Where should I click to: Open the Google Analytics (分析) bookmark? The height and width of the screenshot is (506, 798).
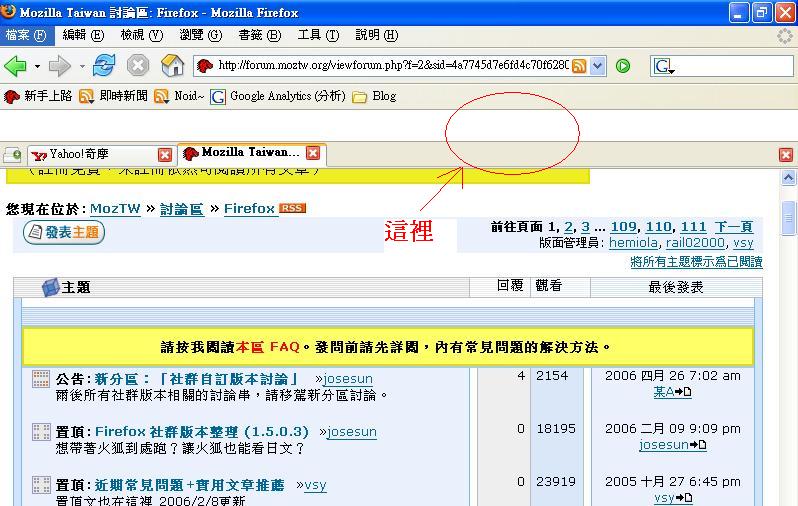pos(278,96)
